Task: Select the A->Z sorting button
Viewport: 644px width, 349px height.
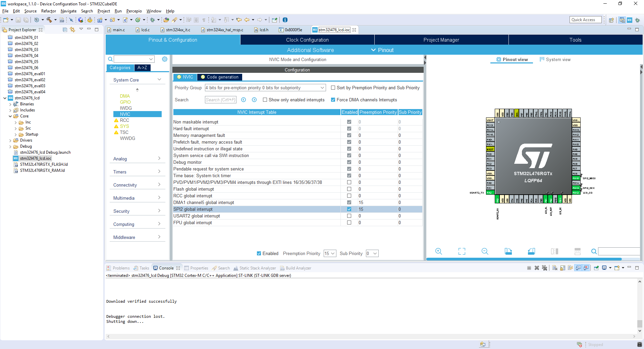Action: (142, 68)
